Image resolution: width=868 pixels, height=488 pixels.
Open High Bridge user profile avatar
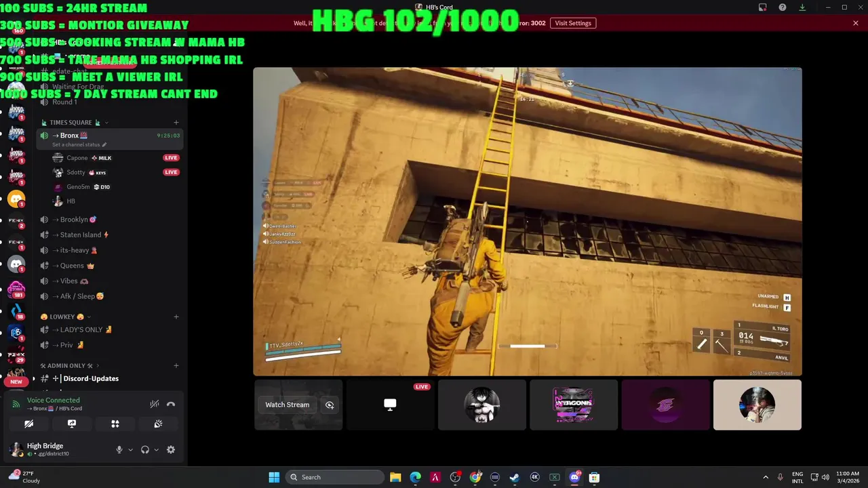pyautogui.click(x=16, y=449)
